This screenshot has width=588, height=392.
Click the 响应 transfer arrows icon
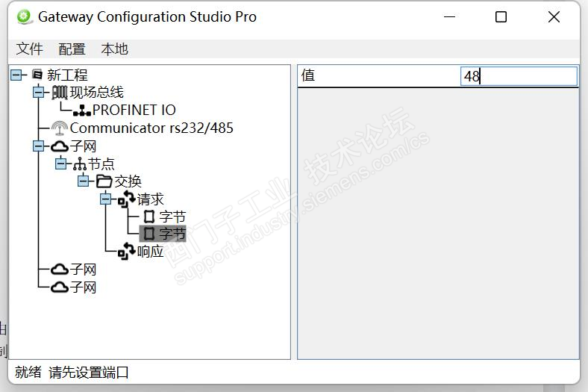(127, 251)
